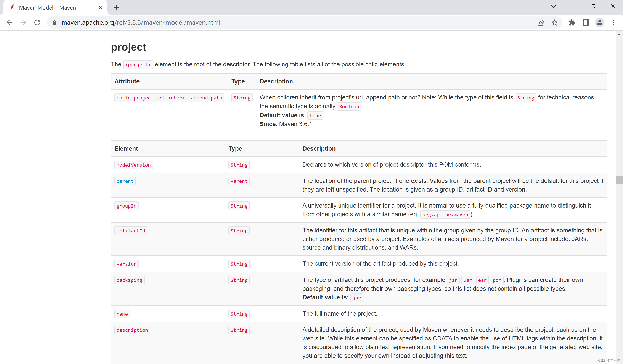The image size is (623, 364).
Task: Click 'Since: Maven 3.6.1' text
Action: click(286, 124)
